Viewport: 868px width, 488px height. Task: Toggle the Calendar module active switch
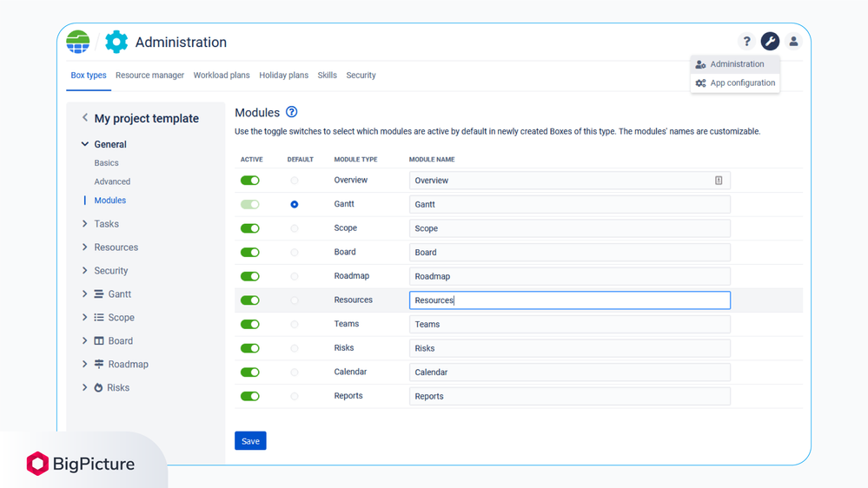249,372
